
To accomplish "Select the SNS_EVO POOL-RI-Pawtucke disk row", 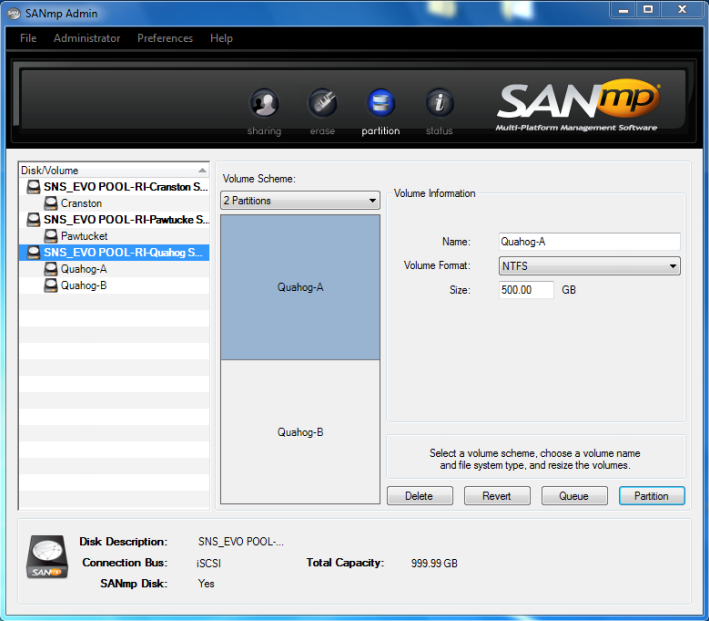I will pyautogui.click(x=114, y=219).
